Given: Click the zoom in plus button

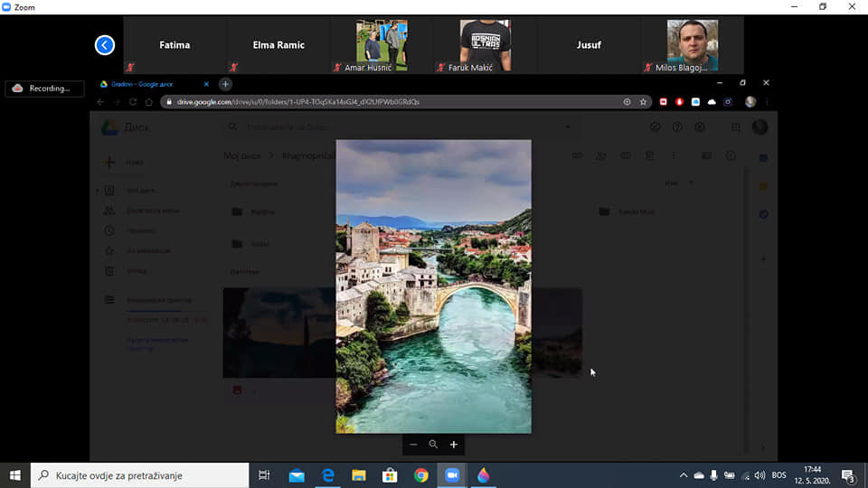Looking at the screenshot, I should (454, 445).
